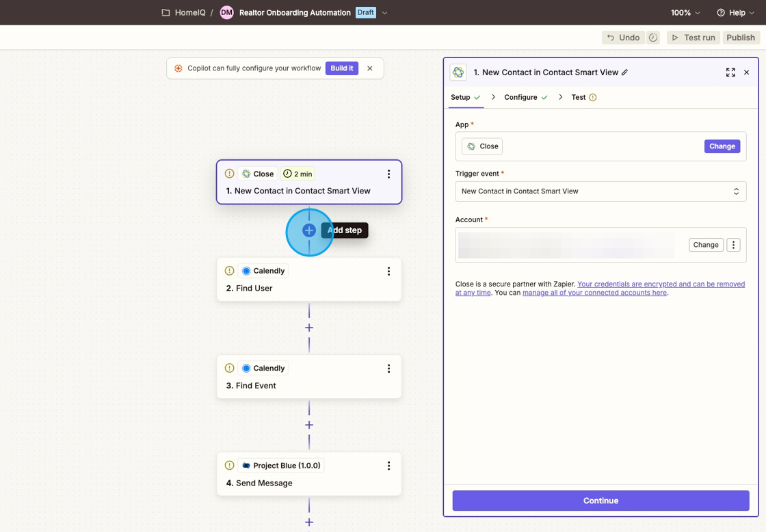Open the version history clock icon
The image size is (766, 532).
coord(653,38)
